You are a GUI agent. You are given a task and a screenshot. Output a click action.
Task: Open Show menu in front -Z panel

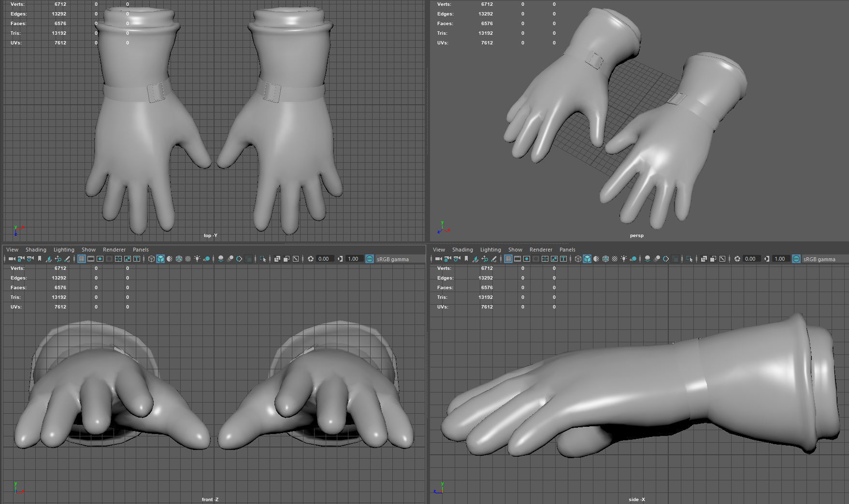tap(88, 250)
